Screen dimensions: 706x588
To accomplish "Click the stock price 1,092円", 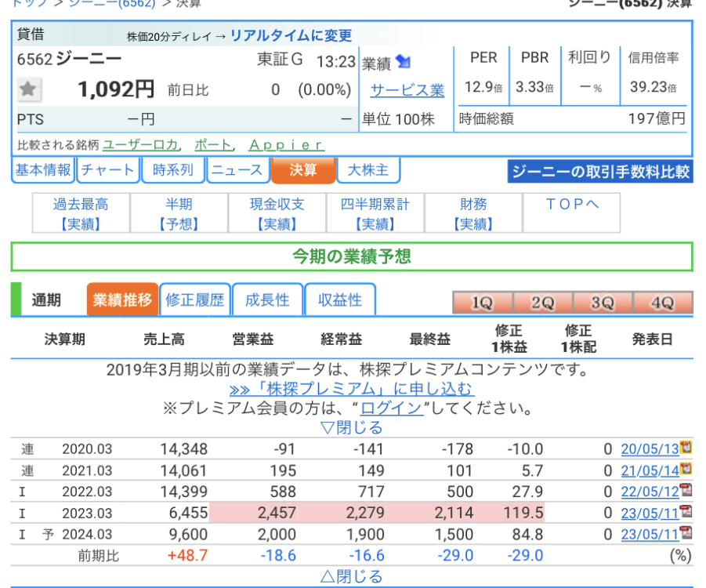I will (x=116, y=89).
